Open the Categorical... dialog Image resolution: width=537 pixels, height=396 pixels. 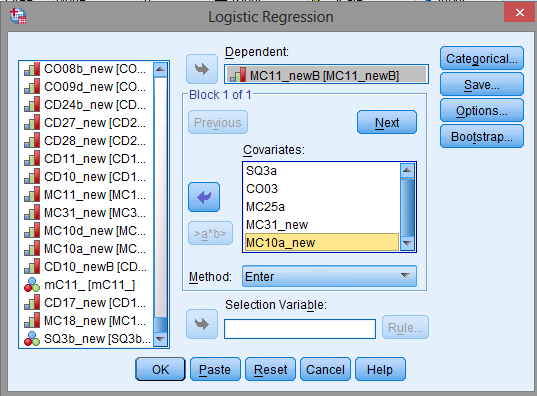click(482, 59)
